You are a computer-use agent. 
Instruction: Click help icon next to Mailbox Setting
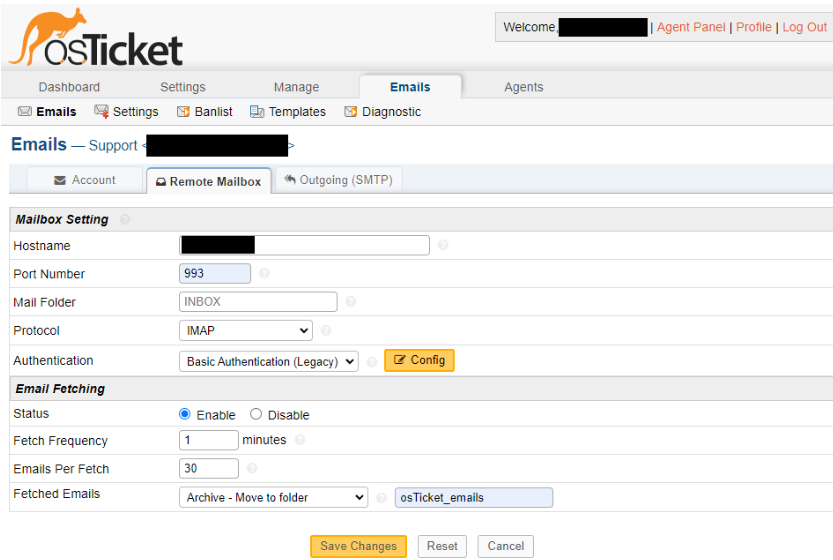[x=125, y=219]
